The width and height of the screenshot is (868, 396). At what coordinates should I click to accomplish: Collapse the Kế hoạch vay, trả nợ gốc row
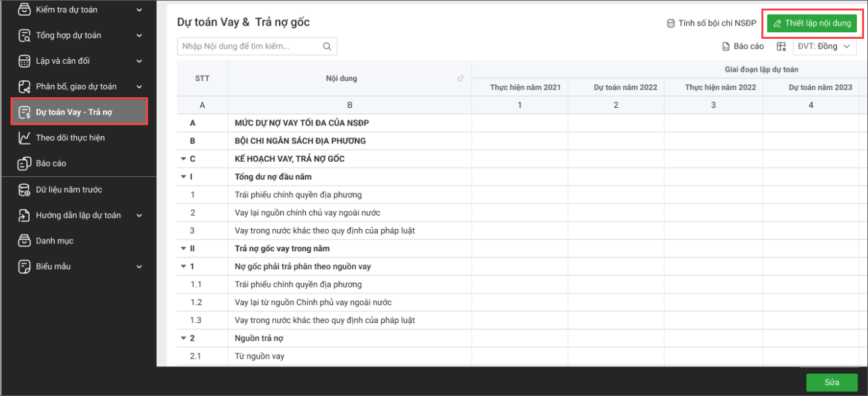click(x=182, y=159)
